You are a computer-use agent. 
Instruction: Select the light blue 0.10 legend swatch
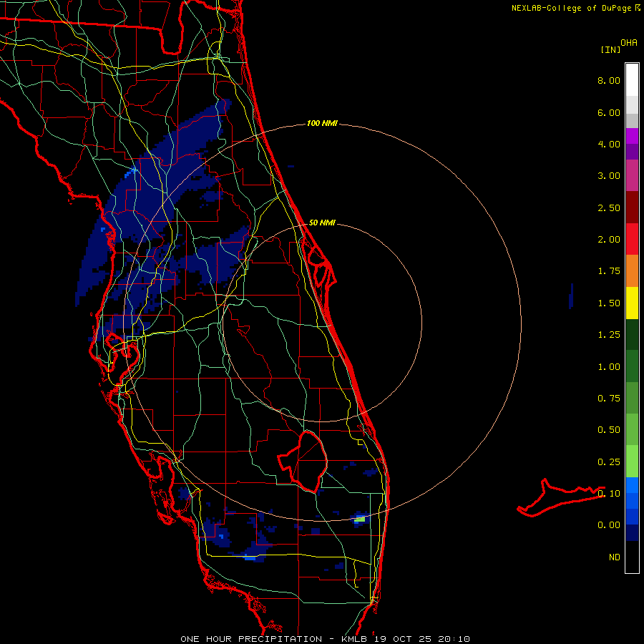632,485
